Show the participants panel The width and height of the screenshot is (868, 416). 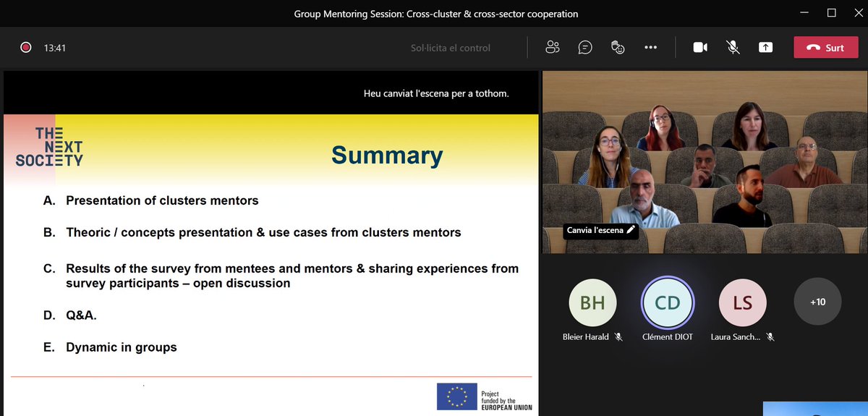click(553, 48)
